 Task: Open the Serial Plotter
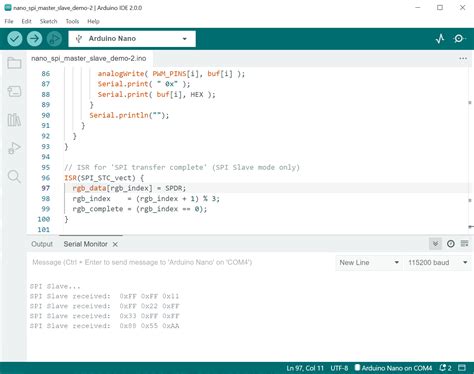[x=440, y=39]
